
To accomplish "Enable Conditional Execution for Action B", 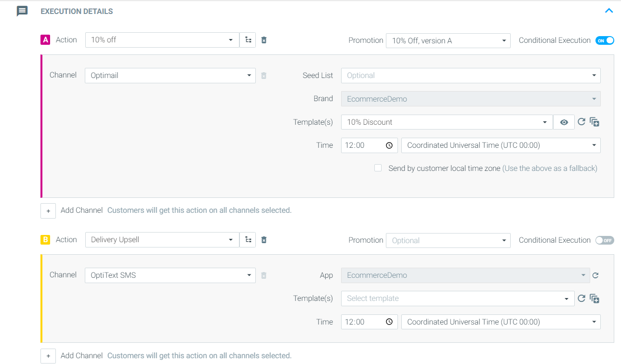I will 605,240.
